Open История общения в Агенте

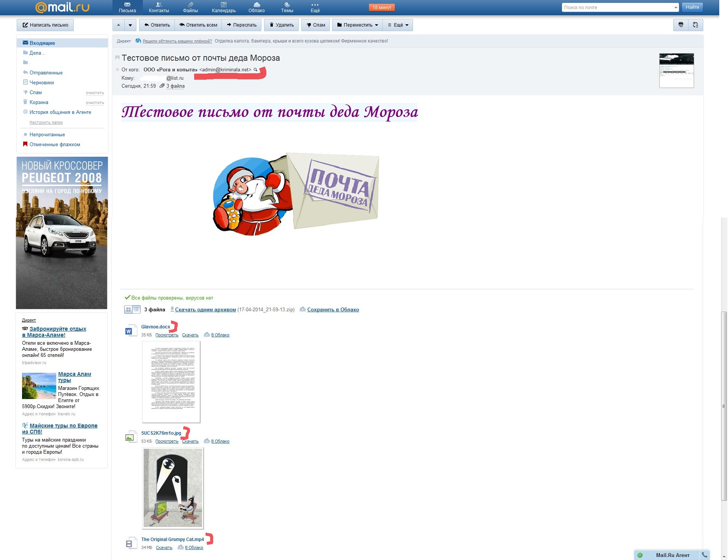[60, 112]
